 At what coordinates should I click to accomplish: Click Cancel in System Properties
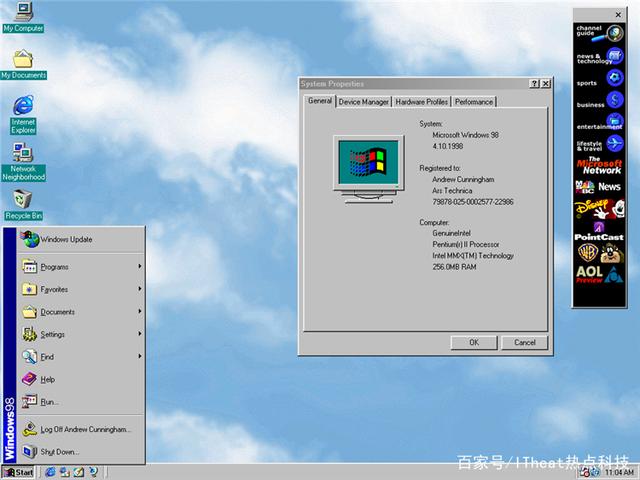(524, 342)
